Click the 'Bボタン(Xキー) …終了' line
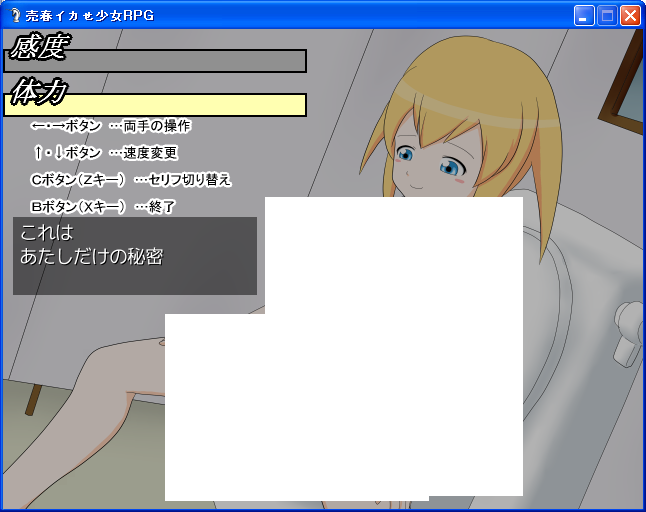The width and height of the screenshot is (646, 512). [103, 206]
